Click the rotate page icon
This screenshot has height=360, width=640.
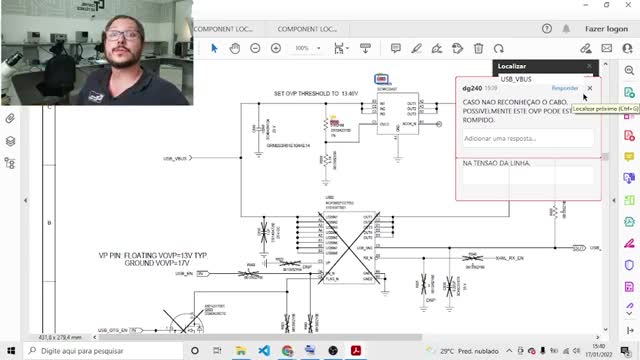pyautogui.click(x=498, y=49)
